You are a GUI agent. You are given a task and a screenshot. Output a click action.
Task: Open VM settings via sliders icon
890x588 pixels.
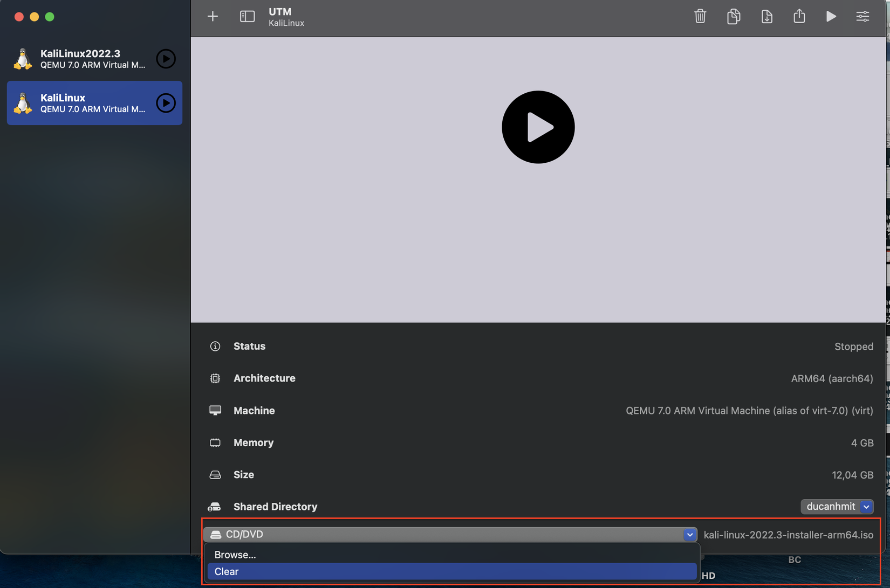tap(862, 16)
